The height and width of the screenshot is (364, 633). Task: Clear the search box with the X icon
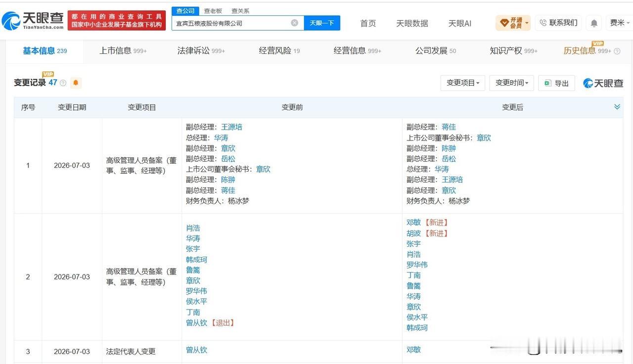coord(294,23)
